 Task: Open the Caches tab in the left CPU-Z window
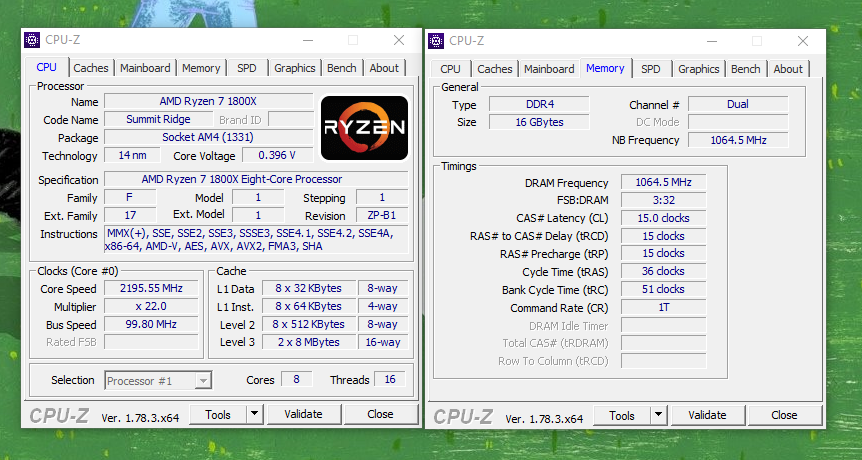click(x=91, y=68)
